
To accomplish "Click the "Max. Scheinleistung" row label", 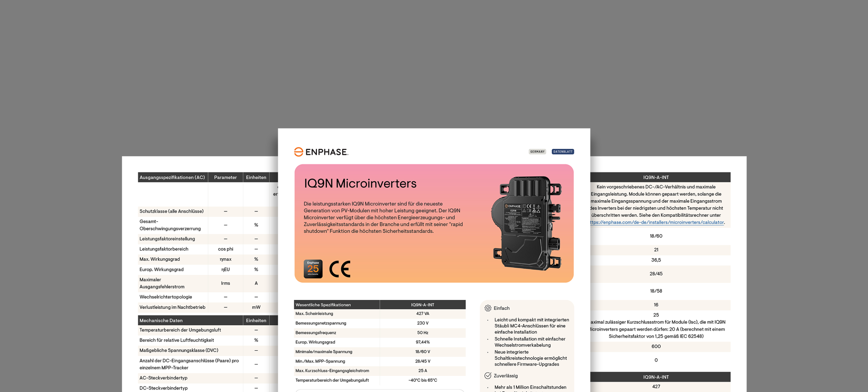I will point(314,314).
